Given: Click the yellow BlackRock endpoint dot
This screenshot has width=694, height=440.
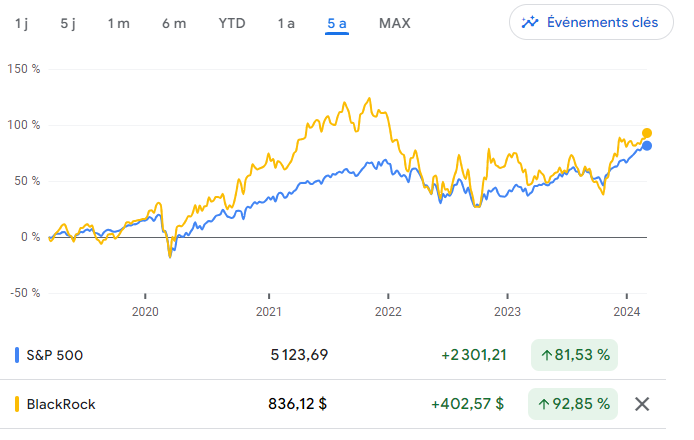Looking at the screenshot, I should click(x=647, y=133).
